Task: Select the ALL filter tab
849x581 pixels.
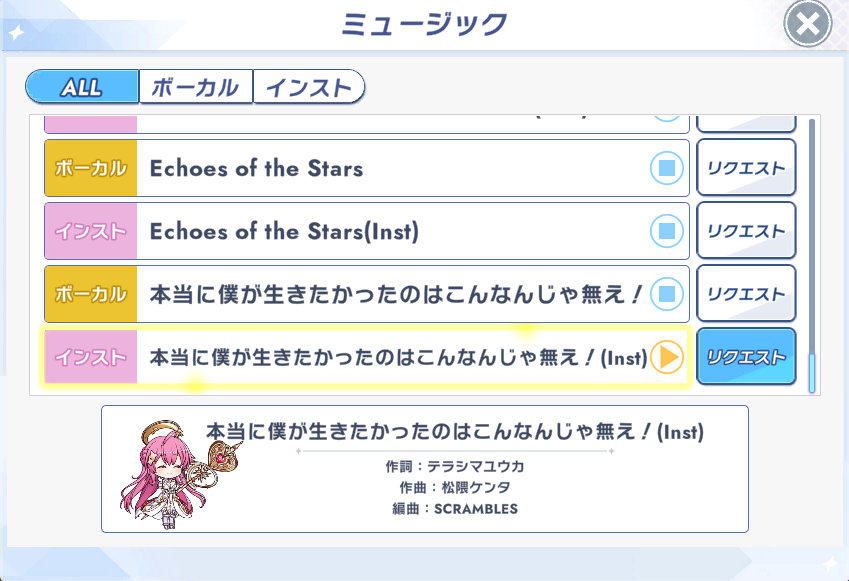Action: click(82, 87)
